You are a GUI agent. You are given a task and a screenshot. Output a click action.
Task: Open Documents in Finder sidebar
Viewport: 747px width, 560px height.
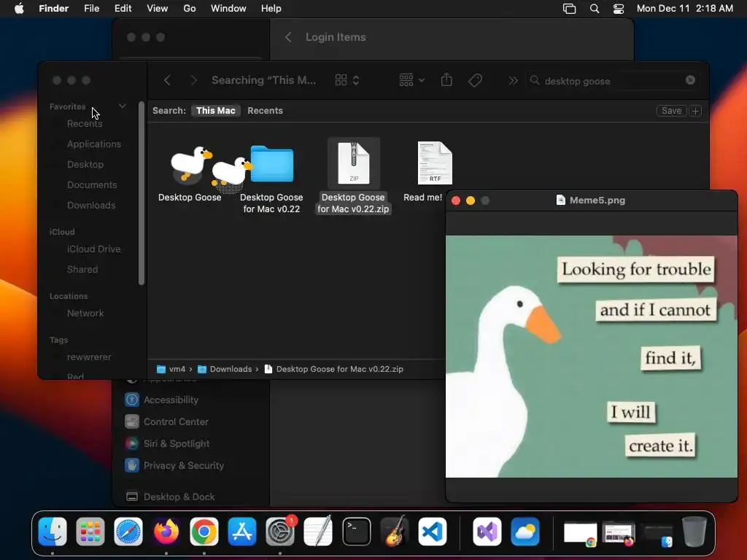92,185
